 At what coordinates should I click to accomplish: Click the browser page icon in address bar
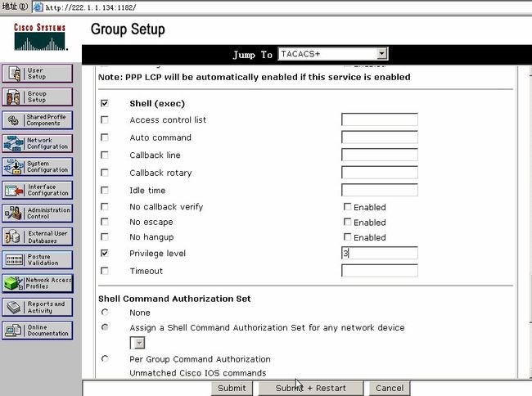coord(38,7)
